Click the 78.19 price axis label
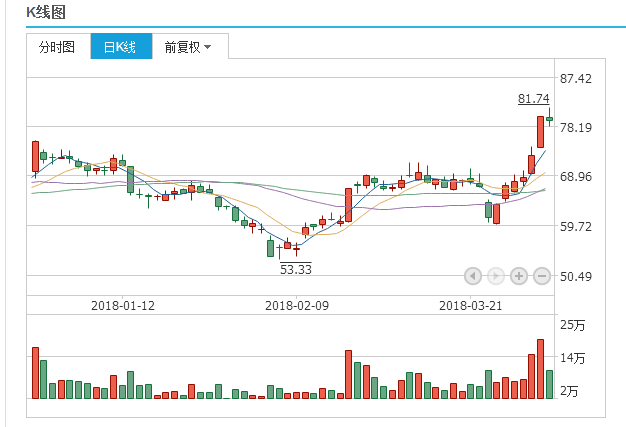The height and width of the screenshot is (427, 626). [x=576, y=128]
